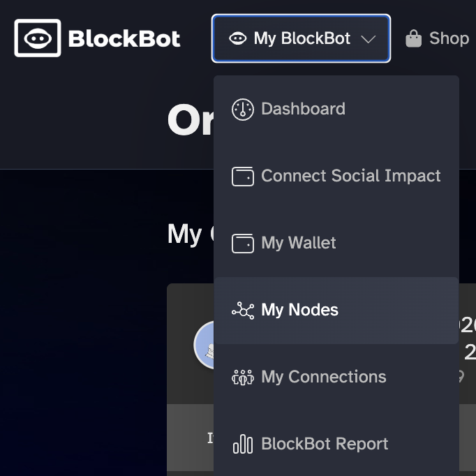Click the BlockBot Report bar chart icon
This screenshot has width=476, height=476.
pyautogui.click(x=242, y=444)
